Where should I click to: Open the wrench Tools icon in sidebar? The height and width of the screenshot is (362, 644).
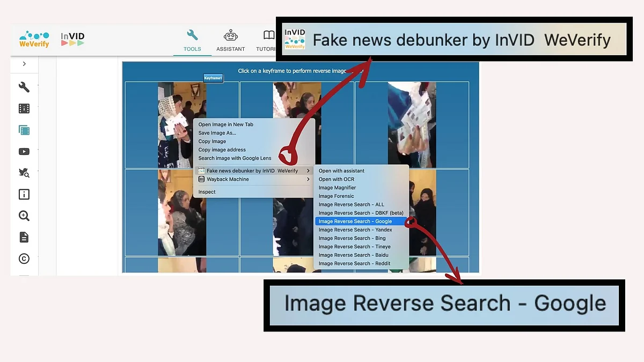click(x=24, y=87)
